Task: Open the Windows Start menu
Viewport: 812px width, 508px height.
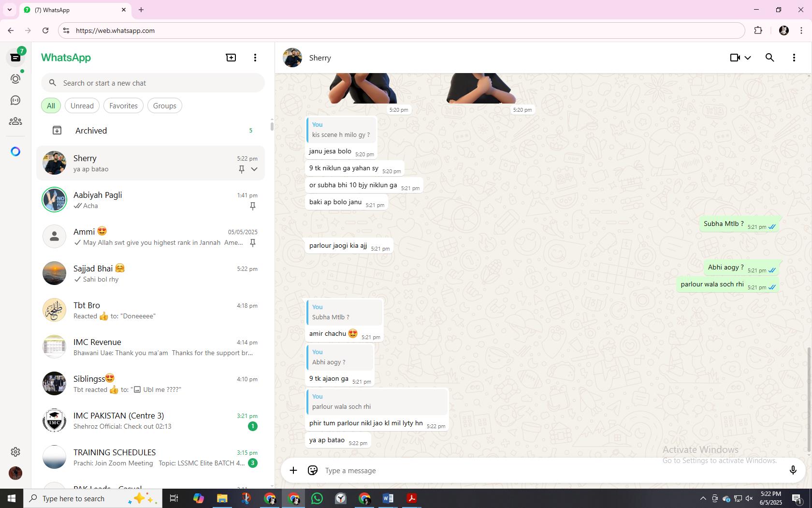Action: (12, 498)
